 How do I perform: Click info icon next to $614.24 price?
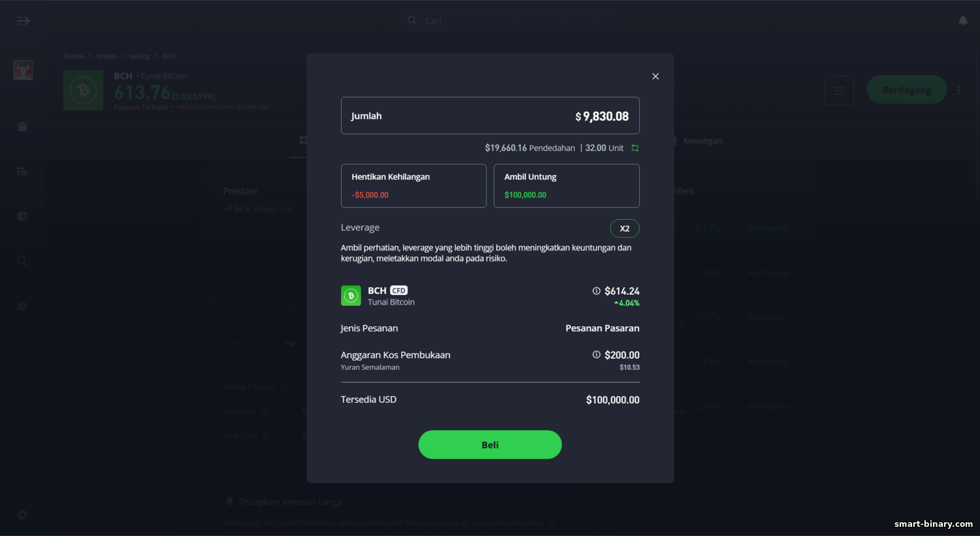pyautogui.click(x=596, y=291)
